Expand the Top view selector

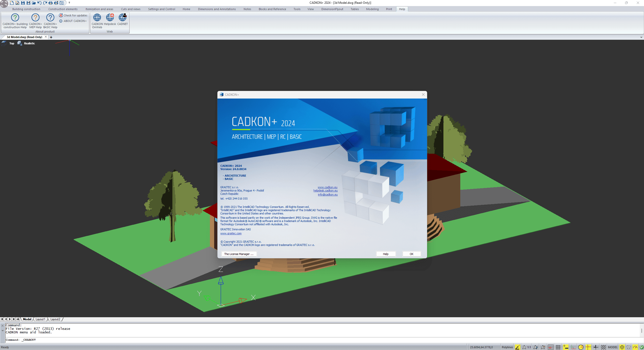12,43
